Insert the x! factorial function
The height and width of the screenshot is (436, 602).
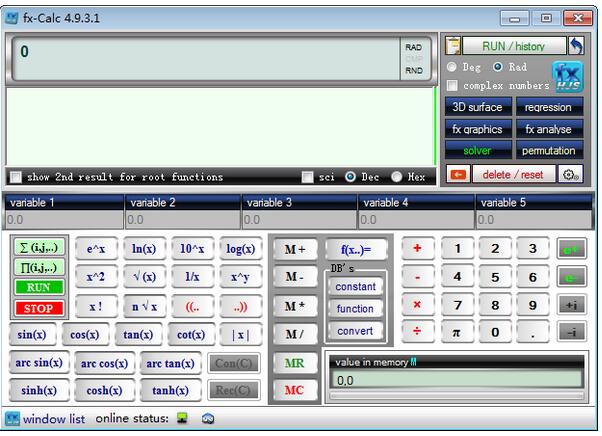coord(96,307)
